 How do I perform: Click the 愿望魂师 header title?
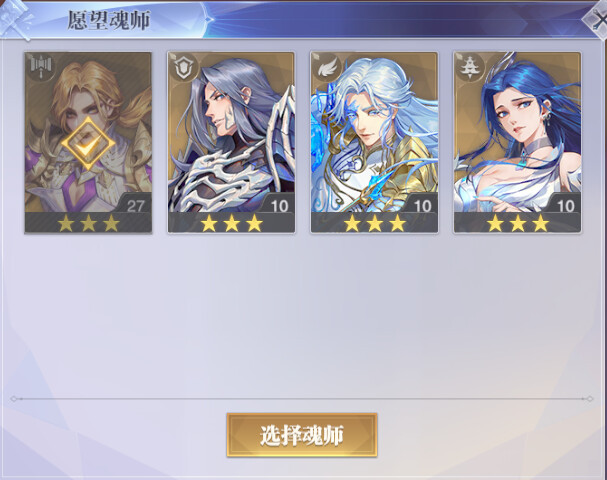(x=109, y=20)
